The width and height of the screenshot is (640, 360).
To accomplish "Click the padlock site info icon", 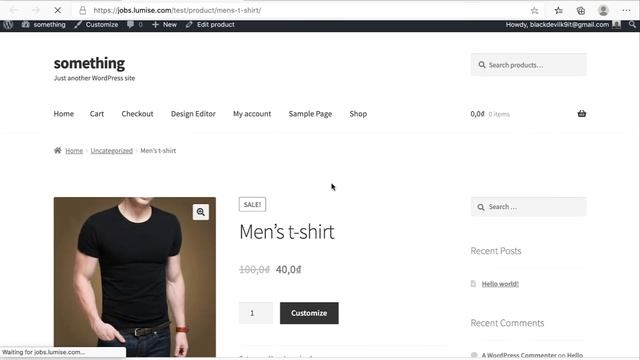I will 82,10.
